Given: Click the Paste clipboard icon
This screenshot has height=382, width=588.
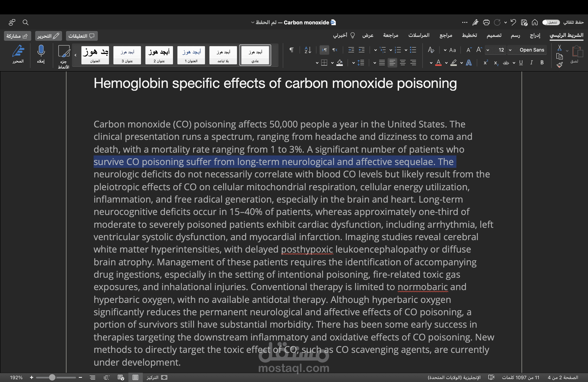Looking at the screenshot, I should pyautogui.click(x=577, y=51).
